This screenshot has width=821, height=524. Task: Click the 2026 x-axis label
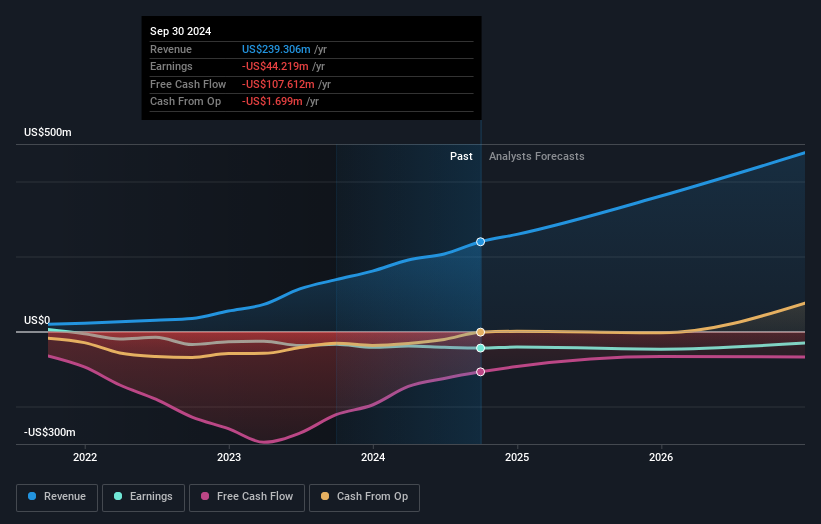tap(661, 457)
